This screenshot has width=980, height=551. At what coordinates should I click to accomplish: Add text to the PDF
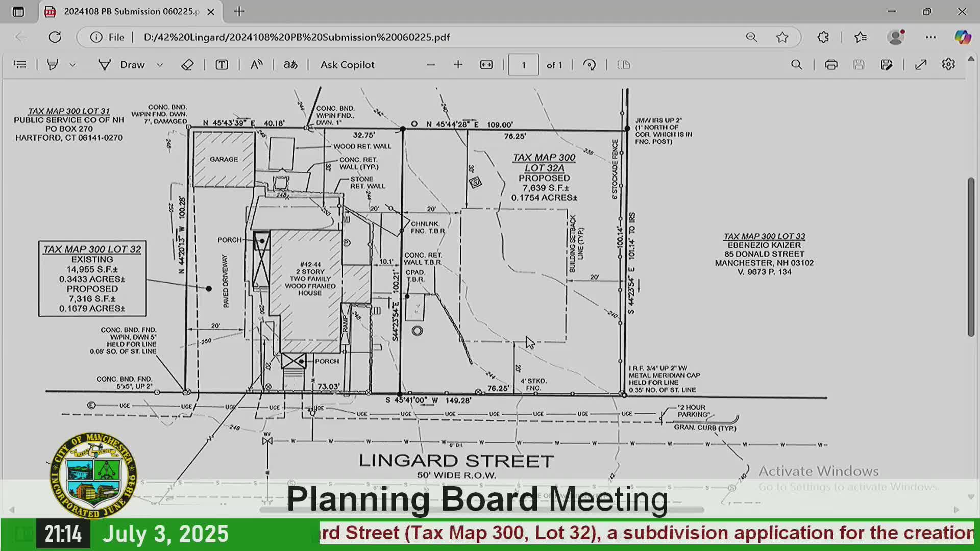pyautogui.click(x=222, y=64)
